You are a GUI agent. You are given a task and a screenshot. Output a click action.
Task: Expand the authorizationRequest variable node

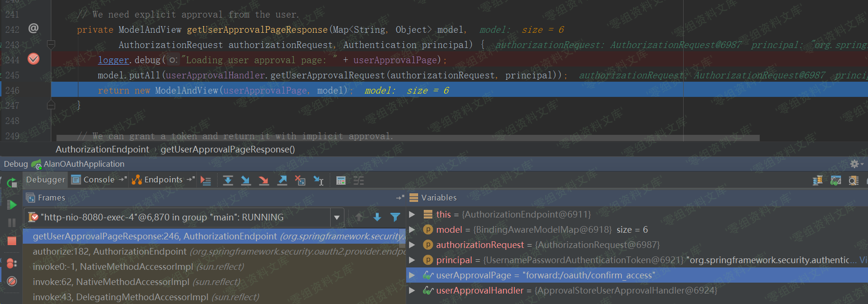point(412,245)
